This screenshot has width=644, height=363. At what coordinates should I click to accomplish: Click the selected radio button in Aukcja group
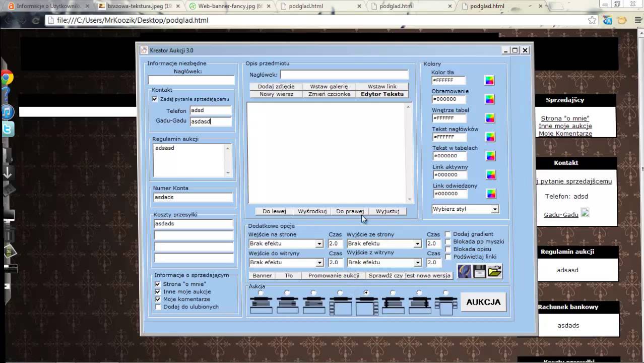tap(366, 292)
